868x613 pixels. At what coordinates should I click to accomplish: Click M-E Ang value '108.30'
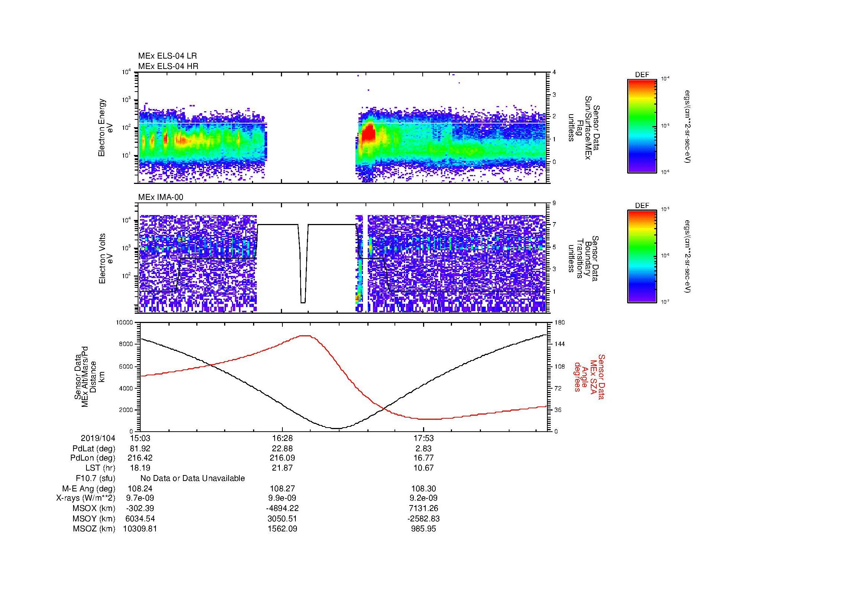(424, 489)
